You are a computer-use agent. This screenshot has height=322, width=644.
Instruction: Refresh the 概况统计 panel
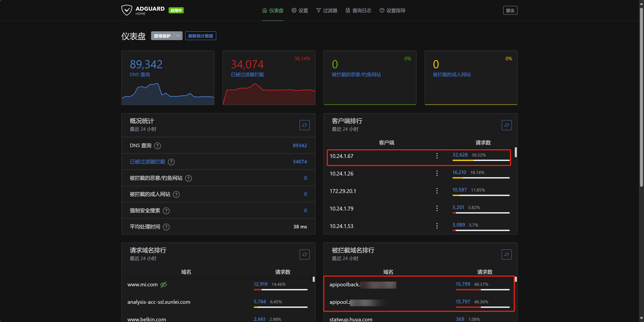coord(304,125)
